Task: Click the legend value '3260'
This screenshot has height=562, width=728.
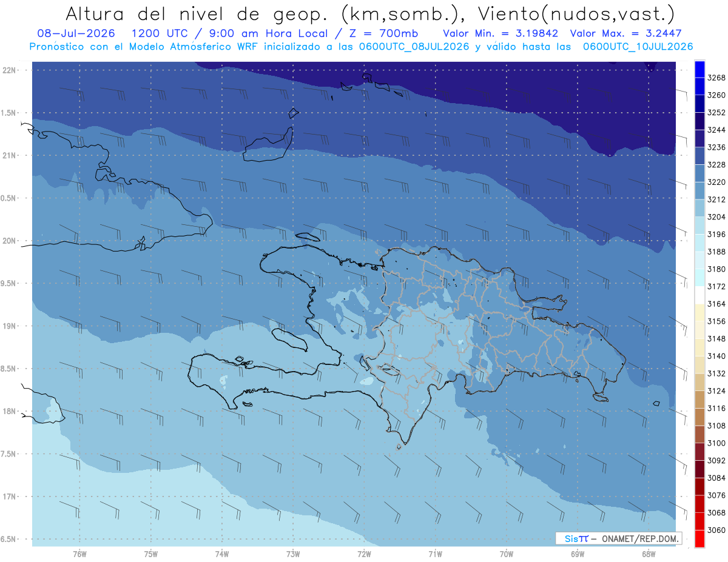Action: pyautogui.click(x=716, y=95)
